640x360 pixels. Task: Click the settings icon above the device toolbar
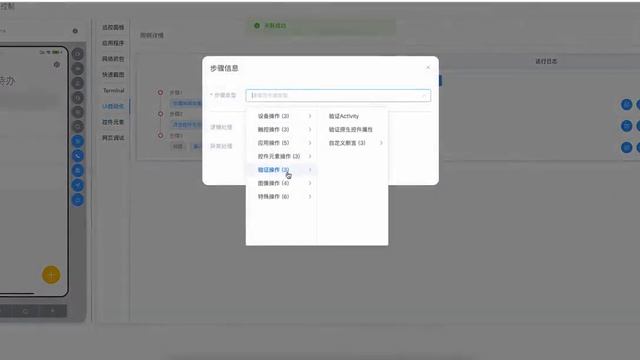click(x=75, y=31)
